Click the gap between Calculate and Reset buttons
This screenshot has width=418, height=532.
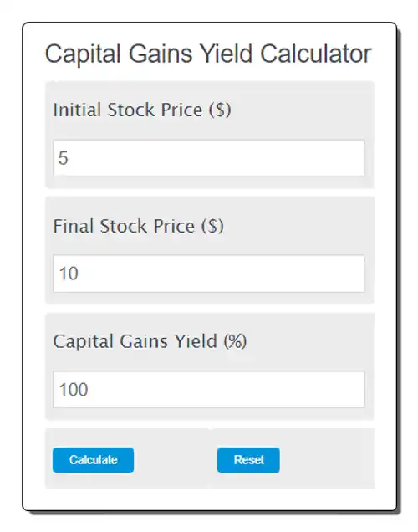tap(176, 460)
